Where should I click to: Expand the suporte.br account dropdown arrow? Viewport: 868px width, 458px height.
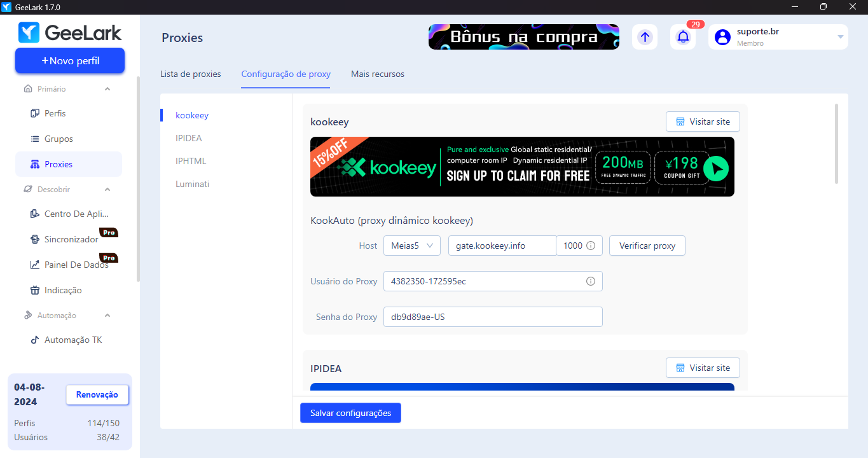point(840,37)
